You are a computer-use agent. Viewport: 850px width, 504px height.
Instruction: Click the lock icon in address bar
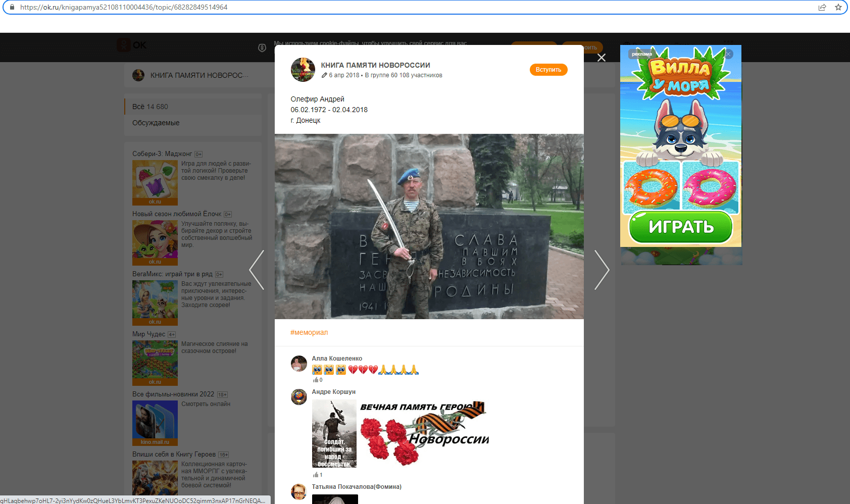pos(12,7)
